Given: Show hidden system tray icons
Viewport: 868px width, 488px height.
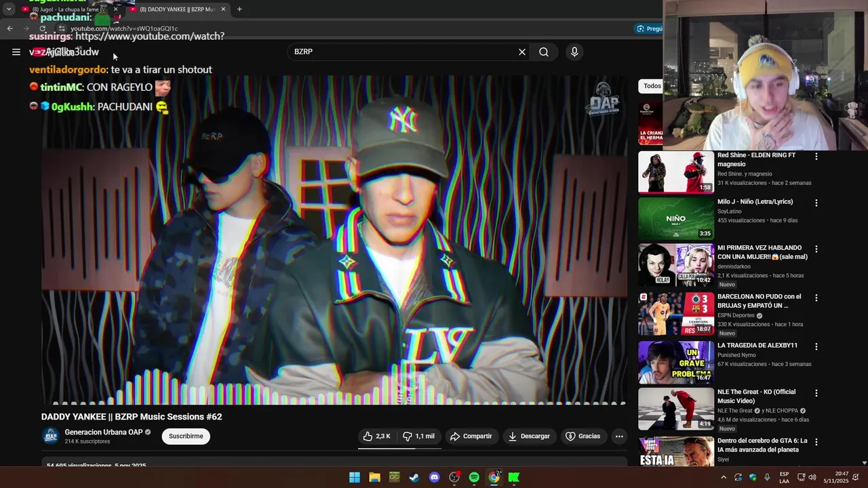Looking at the screenshot, I should click(x=724, y=477).
